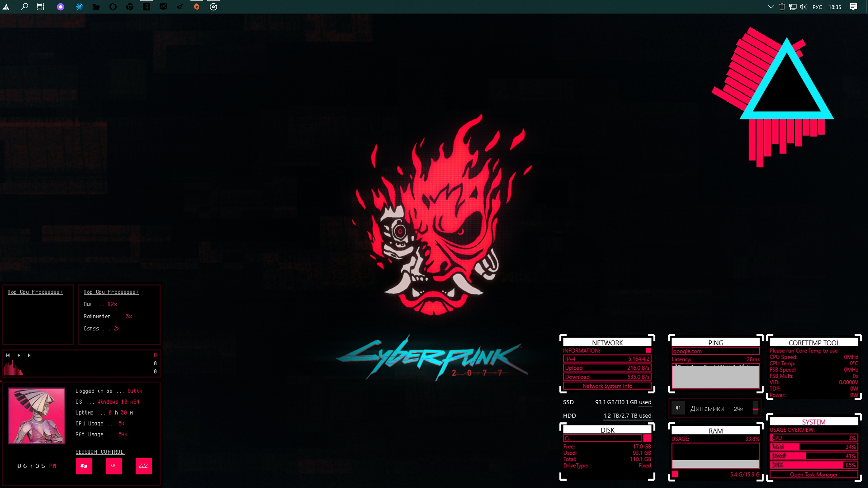The height and width of the screenshot is (488, 868).
Task: Click the HDD usage line
Action: tap(607, 415)
